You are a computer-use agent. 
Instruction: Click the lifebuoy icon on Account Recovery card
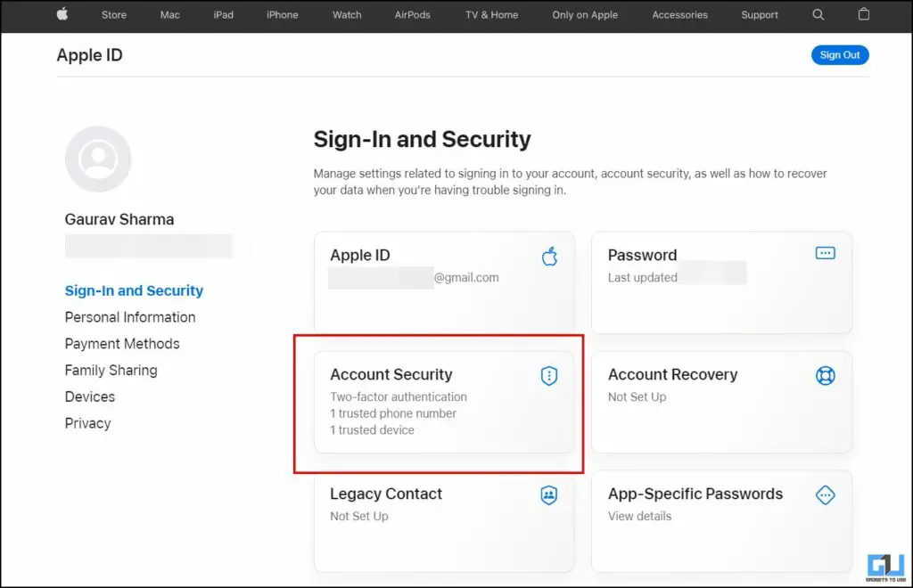coord(825,376)
